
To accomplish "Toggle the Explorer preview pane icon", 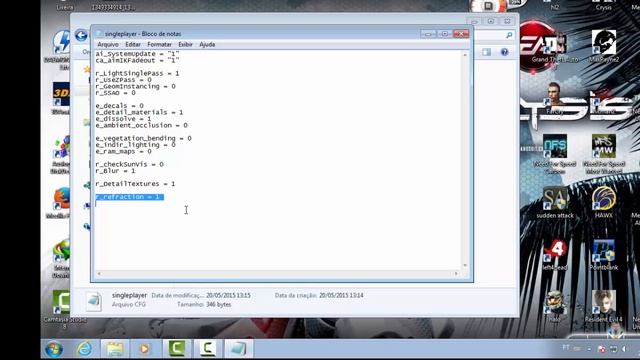I will (487, 52).
